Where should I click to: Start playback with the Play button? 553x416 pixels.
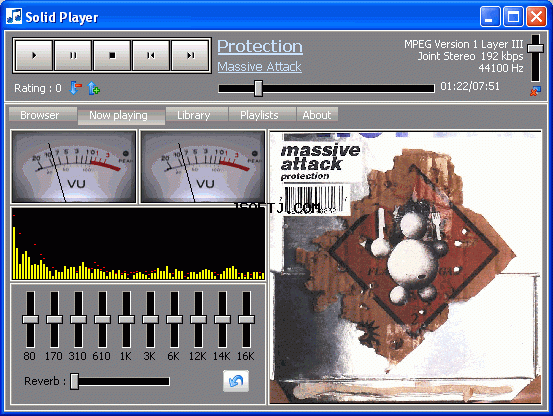[x=34, y=55]
